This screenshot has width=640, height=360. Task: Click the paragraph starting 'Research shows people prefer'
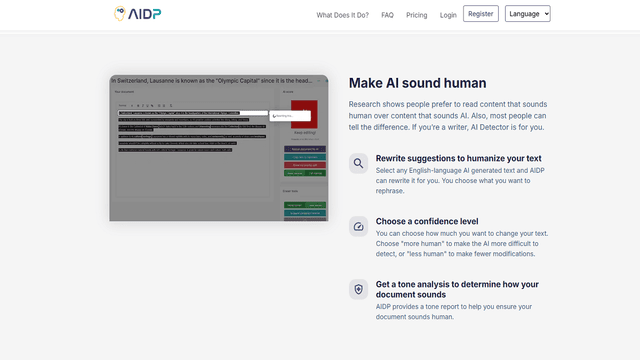(448, 116)
